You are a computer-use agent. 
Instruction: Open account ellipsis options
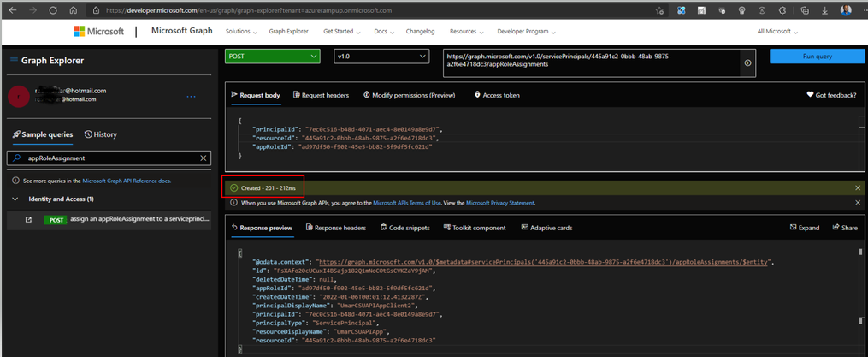pos(191,97)
